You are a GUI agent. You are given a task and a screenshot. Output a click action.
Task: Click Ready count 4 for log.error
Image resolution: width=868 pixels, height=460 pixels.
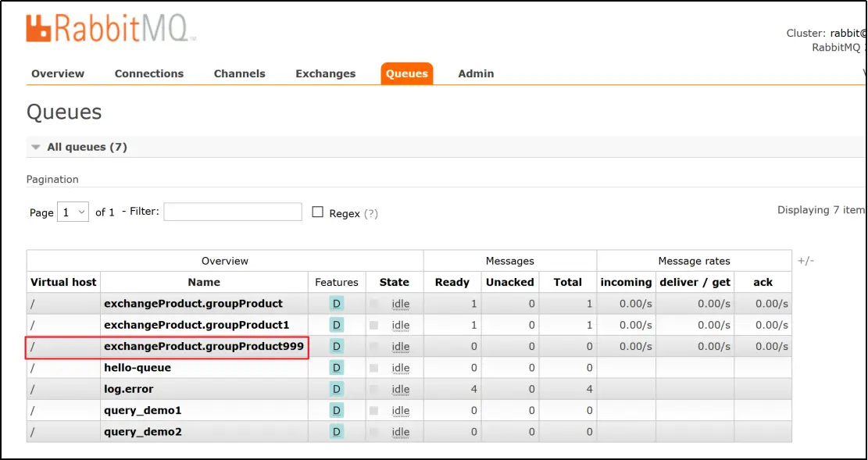474,389
